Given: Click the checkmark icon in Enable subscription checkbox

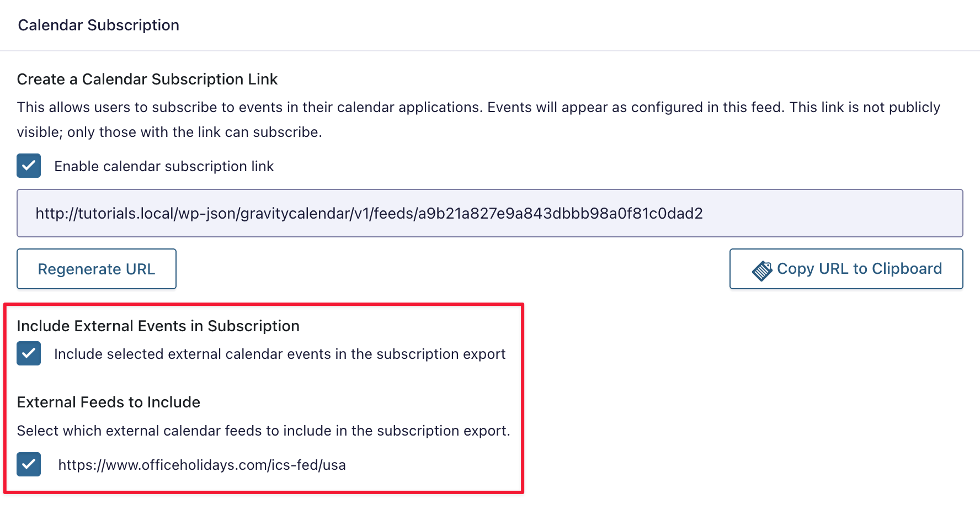Looking at the screenshot, I should [28, 166].
